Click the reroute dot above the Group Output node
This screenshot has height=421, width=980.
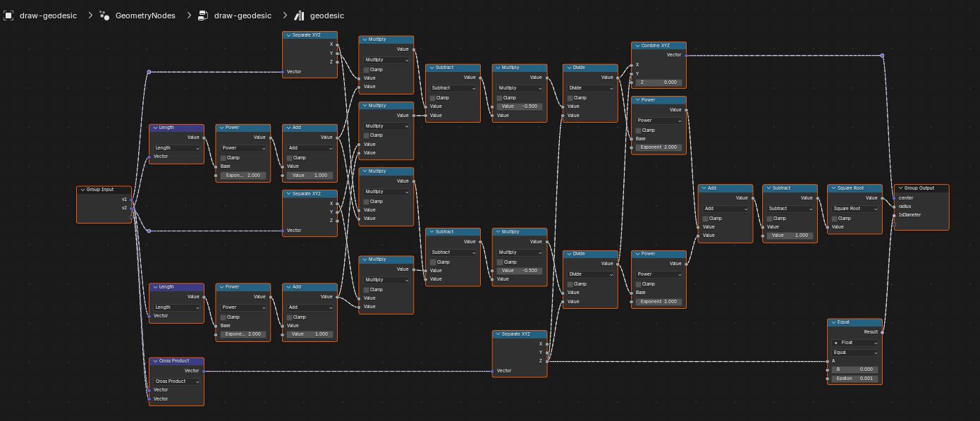click(x=882, y=55)
